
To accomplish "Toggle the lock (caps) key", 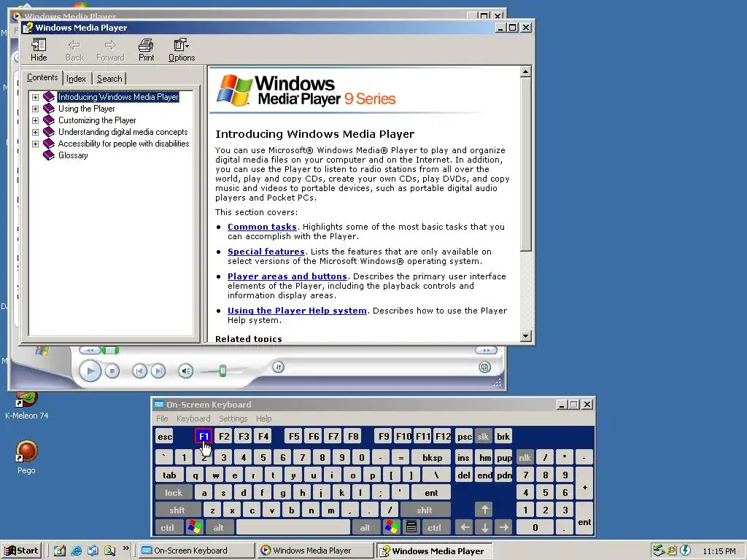I will (x=174, y=493).
